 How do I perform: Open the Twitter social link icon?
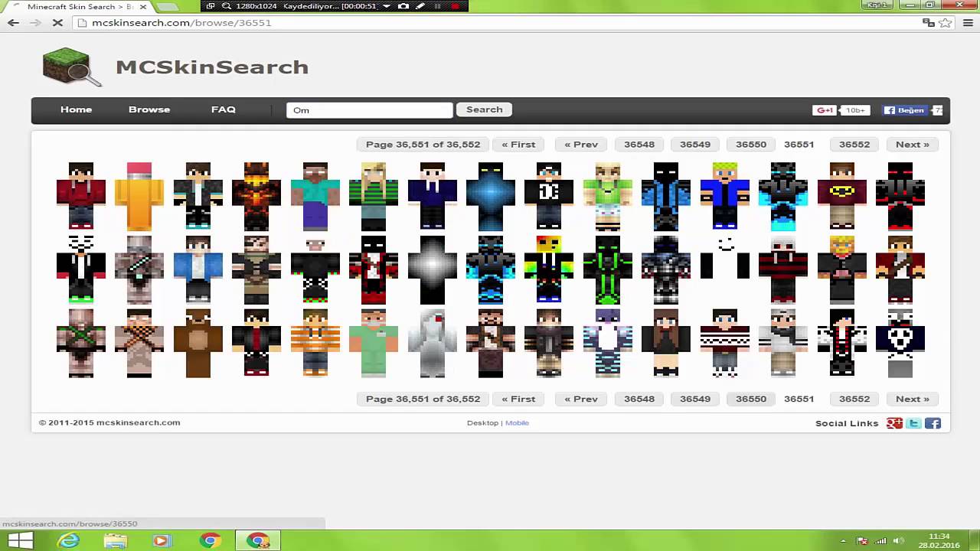tap(913, 423)
